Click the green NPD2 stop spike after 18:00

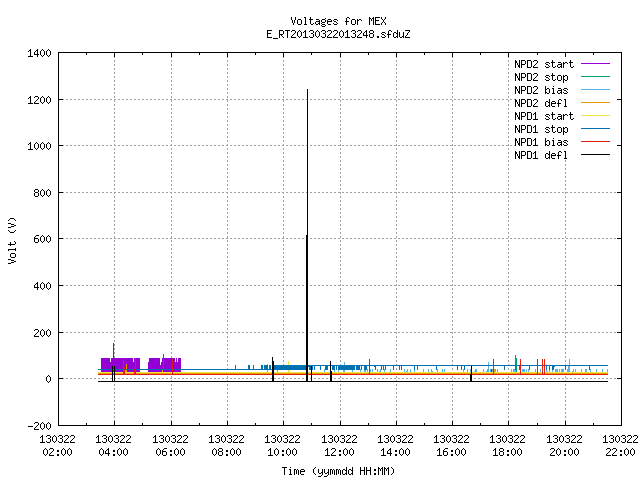(x=516, y=363)
